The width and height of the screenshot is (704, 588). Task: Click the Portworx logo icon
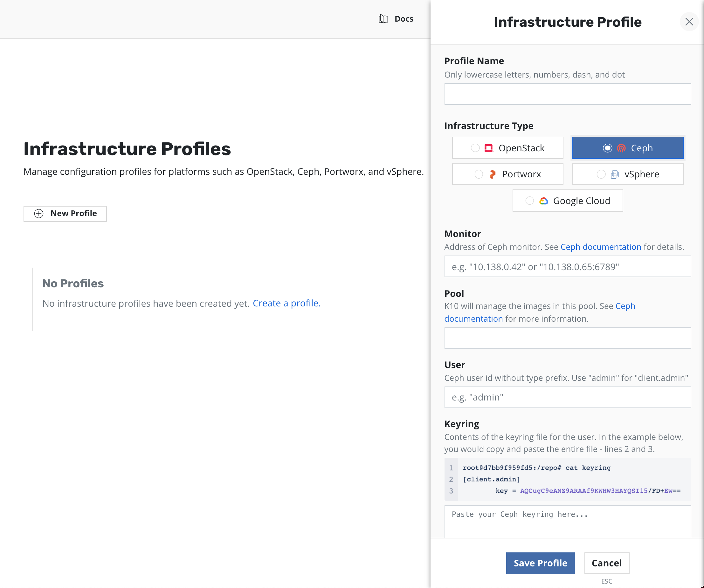click(x=492, y=174)
